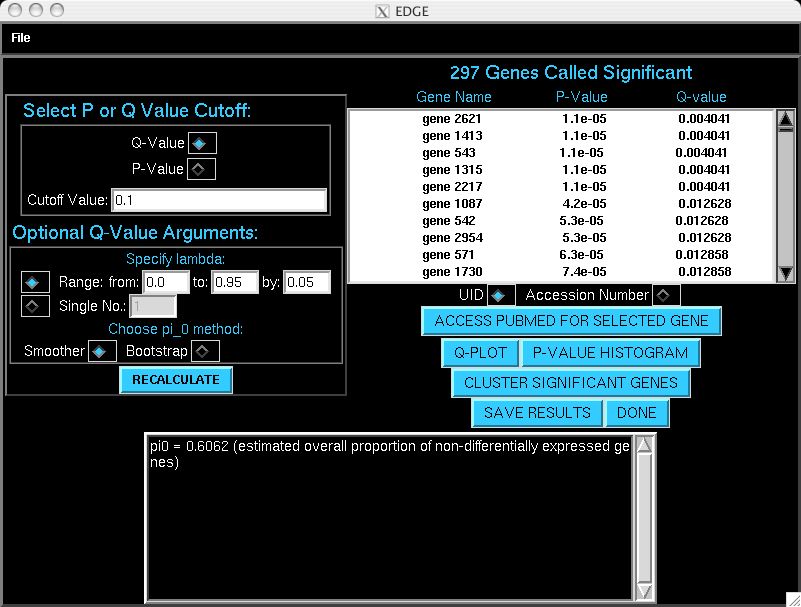801x607 pixels.
Task: Save the results
Action: pos(537,413)
